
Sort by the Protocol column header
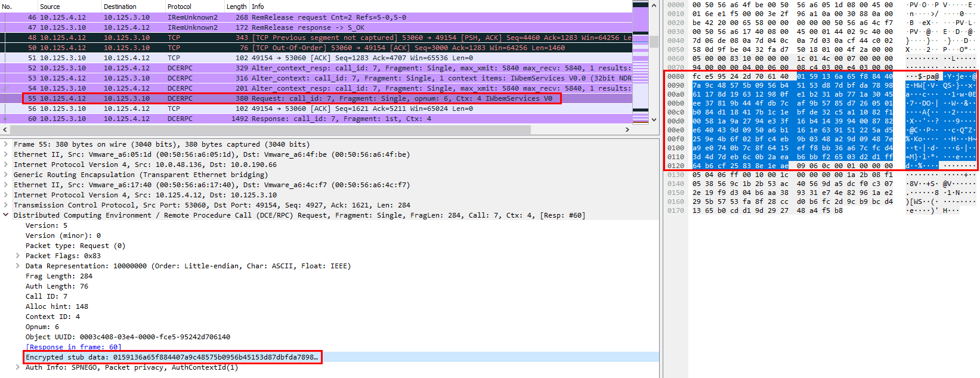coord(180,7)
